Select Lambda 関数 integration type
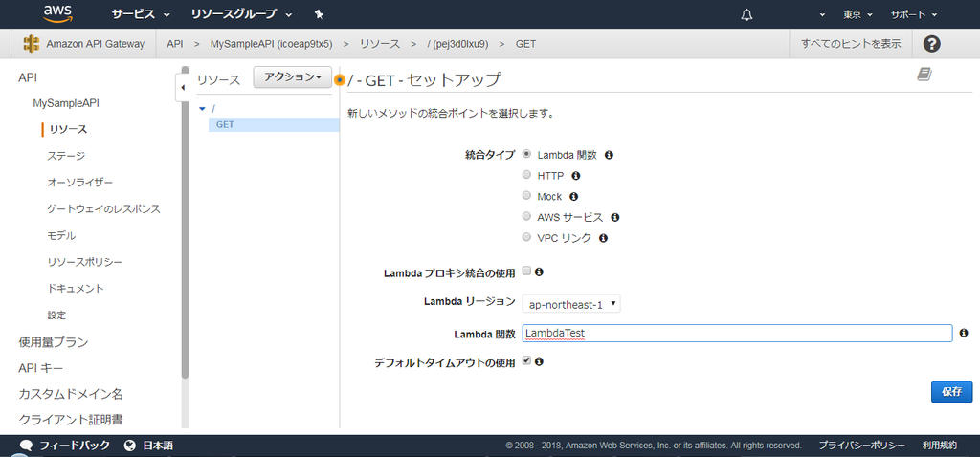Screen dimensions: 980x457 tap(526, 154)
